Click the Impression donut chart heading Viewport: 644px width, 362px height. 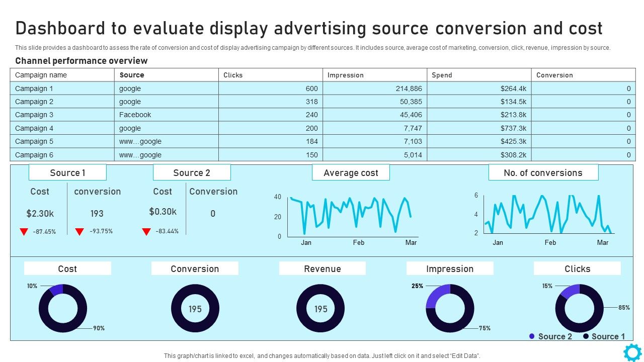tap(450, 268)
